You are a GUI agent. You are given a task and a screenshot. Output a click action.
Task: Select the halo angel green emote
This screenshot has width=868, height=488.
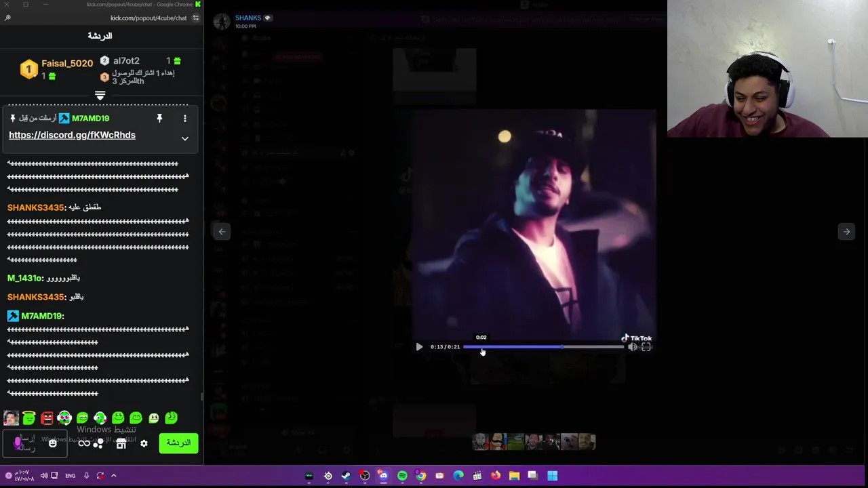pyautogui.click(x=28, y=418)
